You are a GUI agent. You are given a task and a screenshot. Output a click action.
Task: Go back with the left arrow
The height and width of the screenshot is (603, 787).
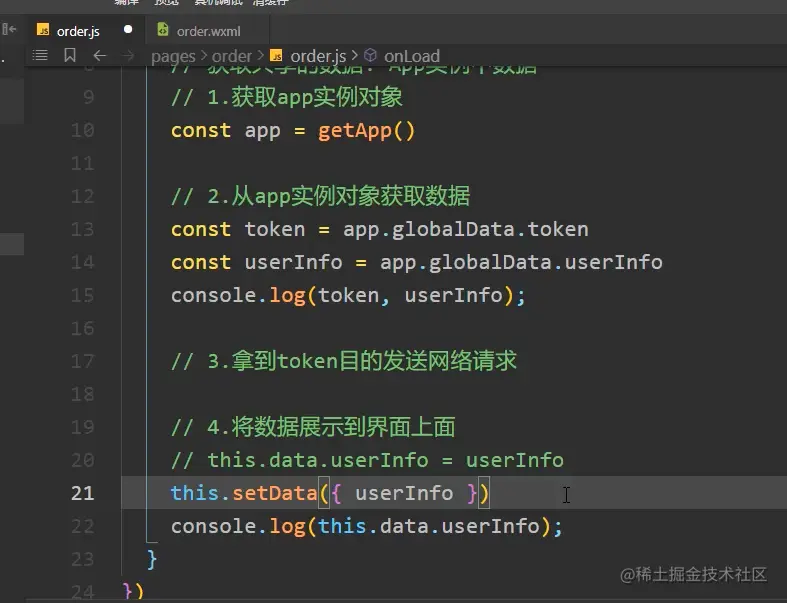[x=100, y=55]
